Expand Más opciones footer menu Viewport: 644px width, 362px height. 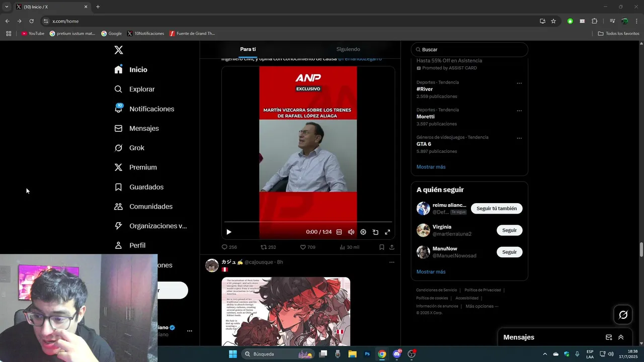[482, 306]
